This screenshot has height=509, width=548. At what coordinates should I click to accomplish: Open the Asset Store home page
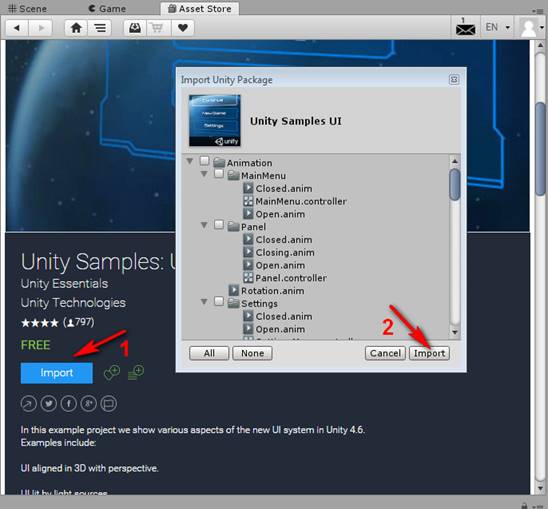coord(76,28)
